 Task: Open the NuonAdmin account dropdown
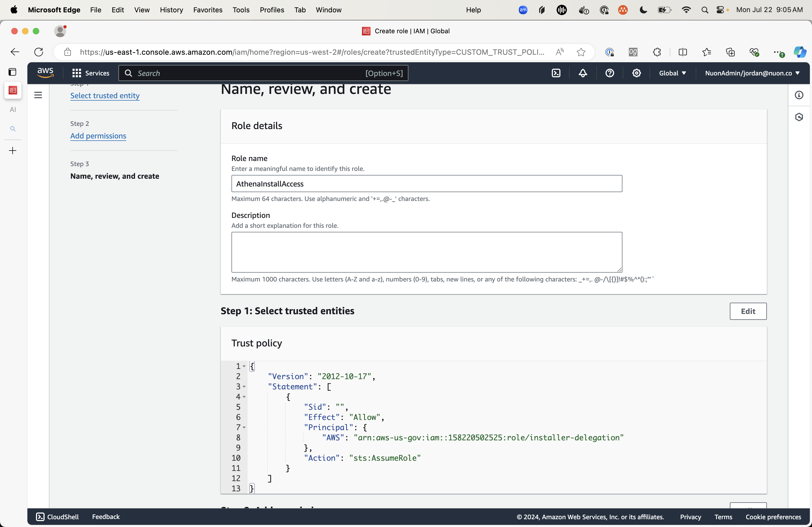click(x=752, y=73)
